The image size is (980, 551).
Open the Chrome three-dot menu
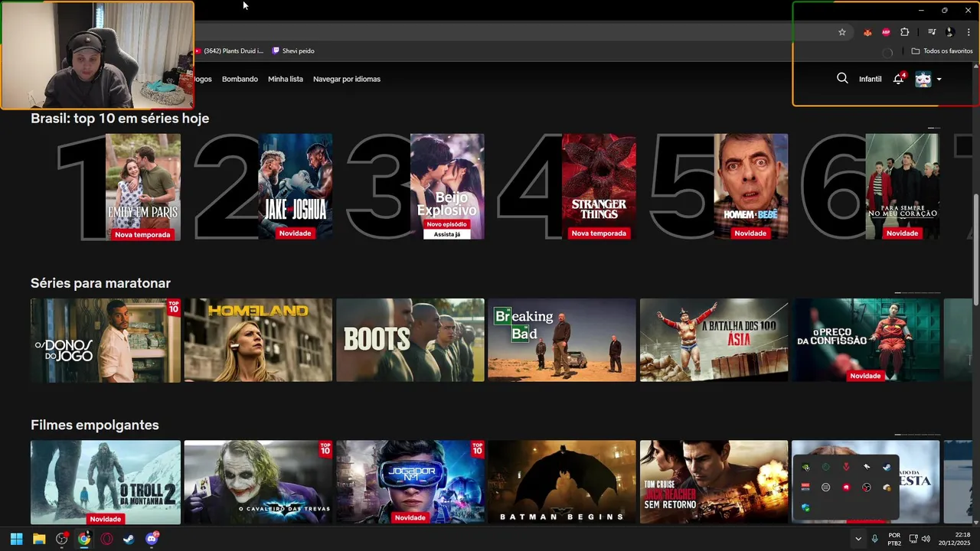click(x=969, y=32)
